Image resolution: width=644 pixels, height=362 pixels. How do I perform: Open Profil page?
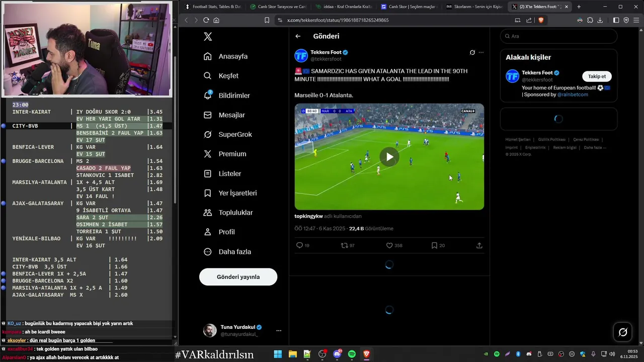pyautogui.click(x=219, y=232)
